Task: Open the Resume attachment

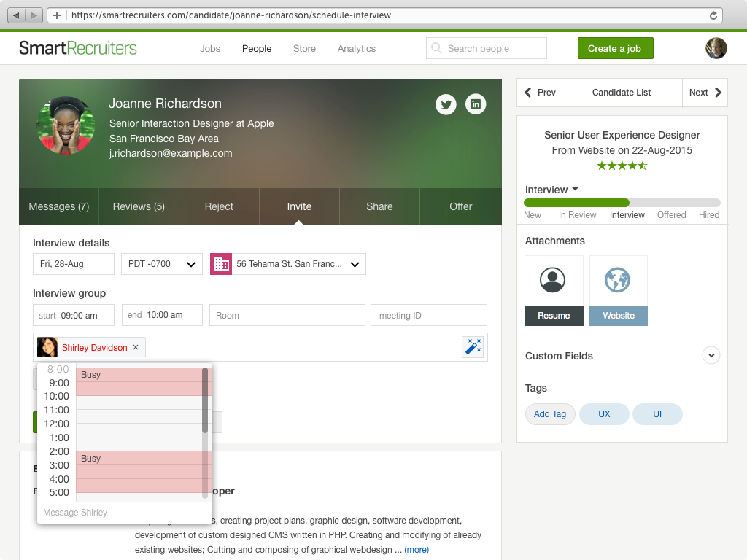Action: click(554, 290)
